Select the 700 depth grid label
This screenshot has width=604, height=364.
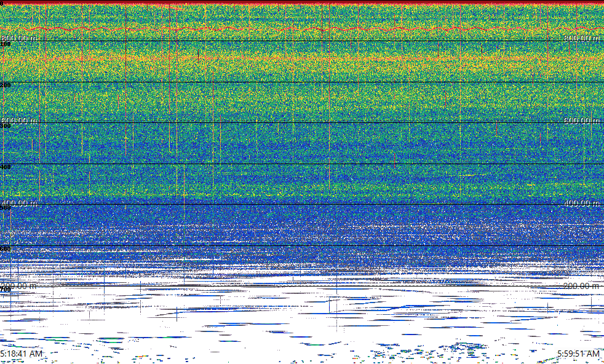(6, 290)
